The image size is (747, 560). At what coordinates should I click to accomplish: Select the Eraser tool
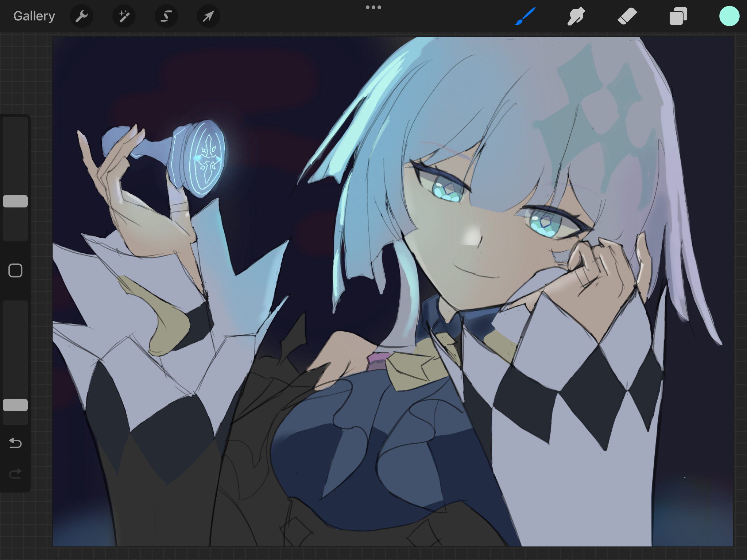tap(627, 16)
